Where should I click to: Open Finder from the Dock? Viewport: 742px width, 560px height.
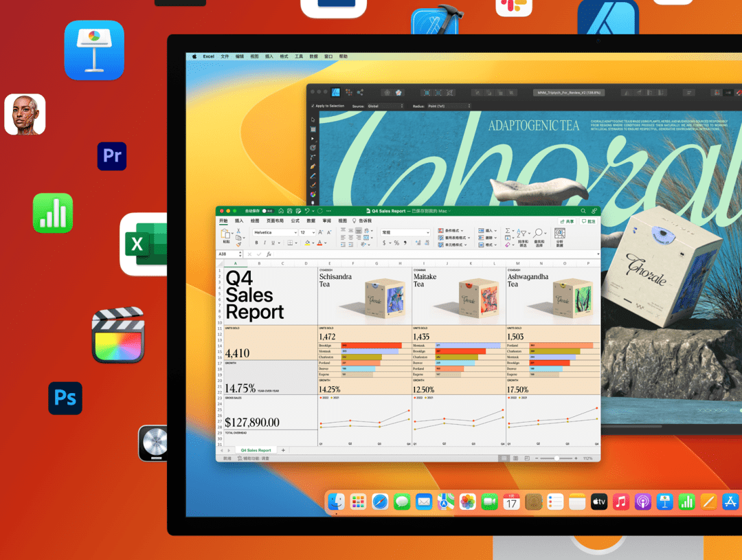[x=336, y=502]
